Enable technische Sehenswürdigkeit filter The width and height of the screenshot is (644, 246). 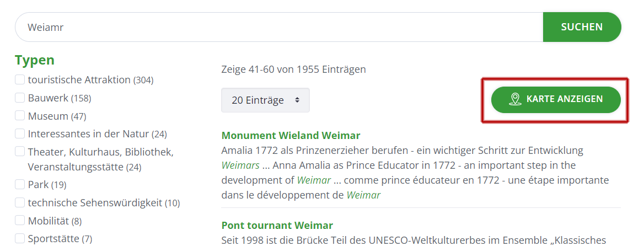coord(20,202)
